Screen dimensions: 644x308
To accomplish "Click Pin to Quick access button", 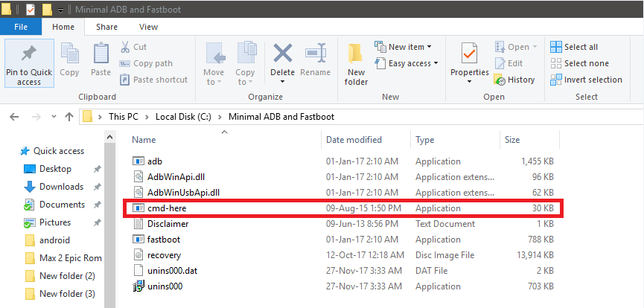I will (x=29, y=63).
